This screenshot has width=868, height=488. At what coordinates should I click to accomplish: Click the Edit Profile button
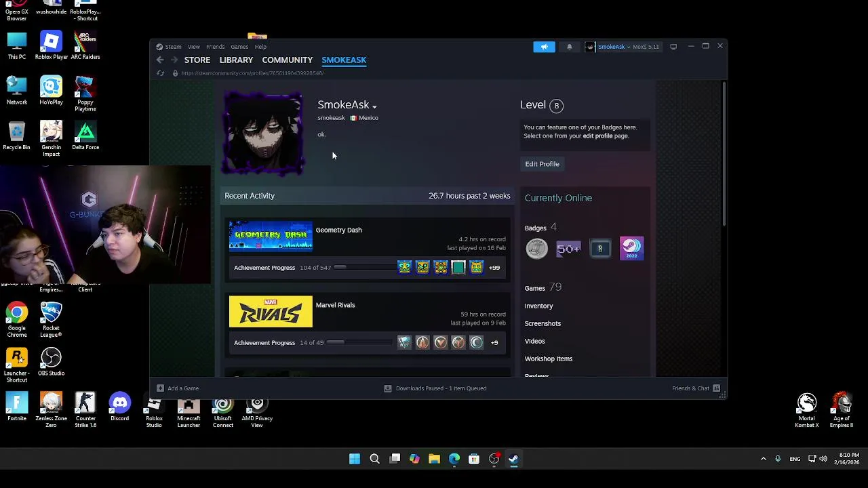click(542, 164)
